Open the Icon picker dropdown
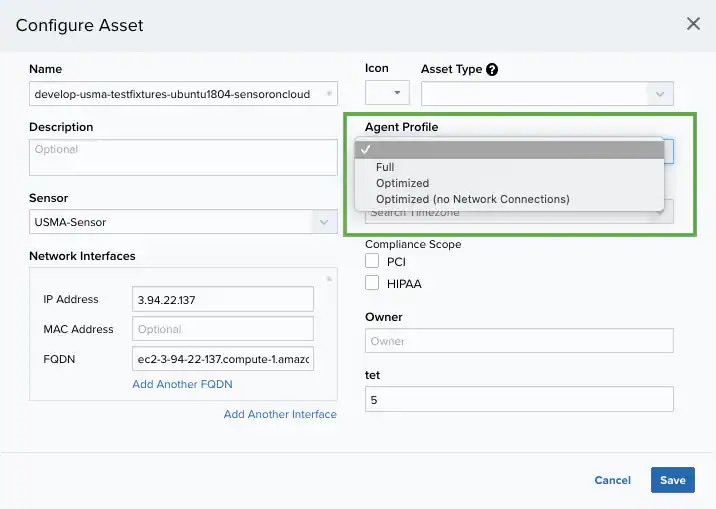716x509 pixels. coord(387,94)
